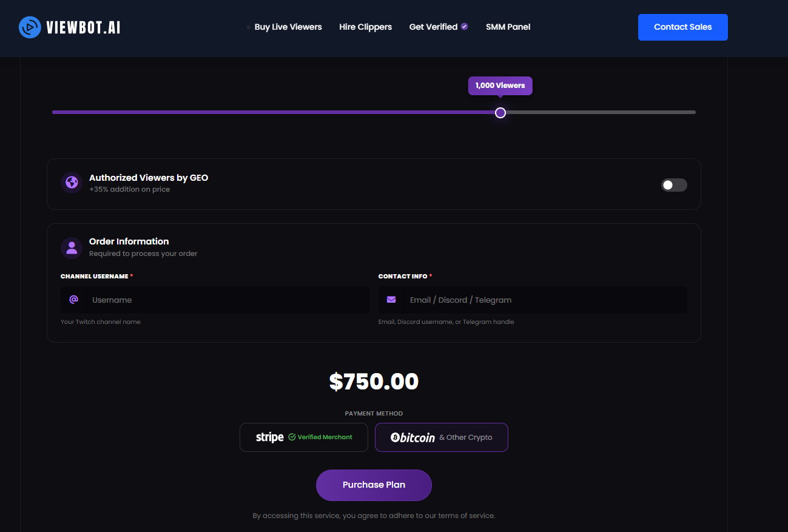Focus the Email / Discord / Telegram field

click(533, 300)
